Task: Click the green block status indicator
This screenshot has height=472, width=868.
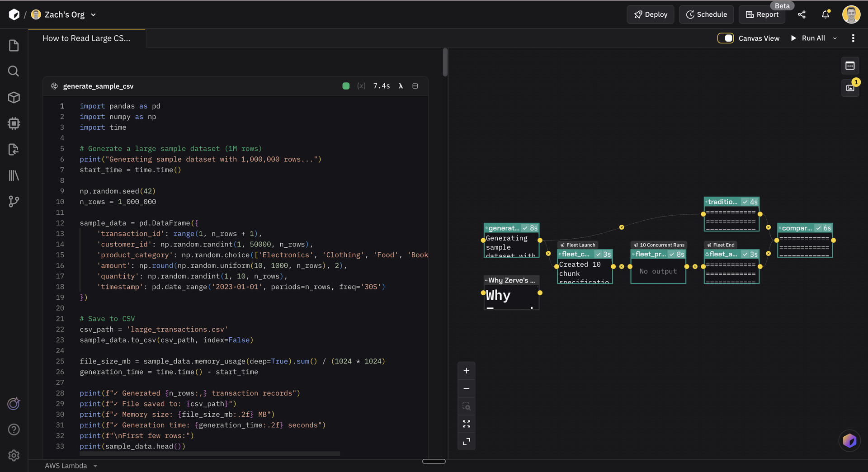Action: [x=346, y=86]
